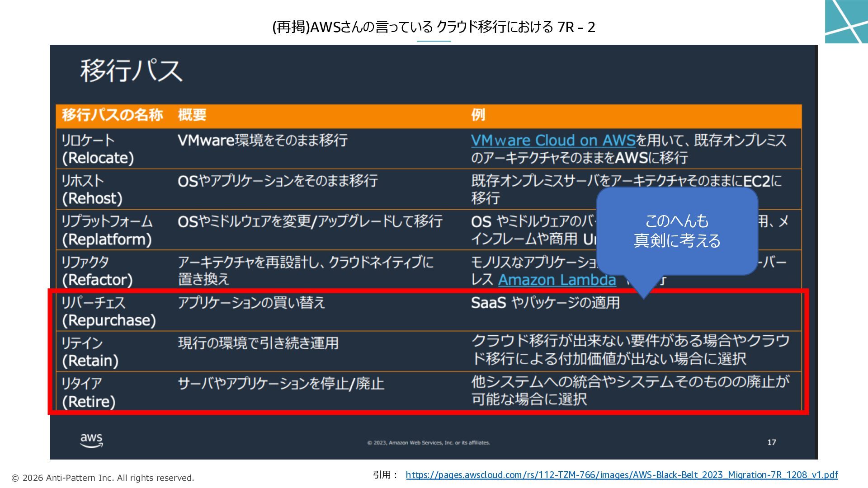The width and height of the screenshot is (868, 488).
Task: Select the リタイア (Retire) cell
Action: [x=89, y=392]
